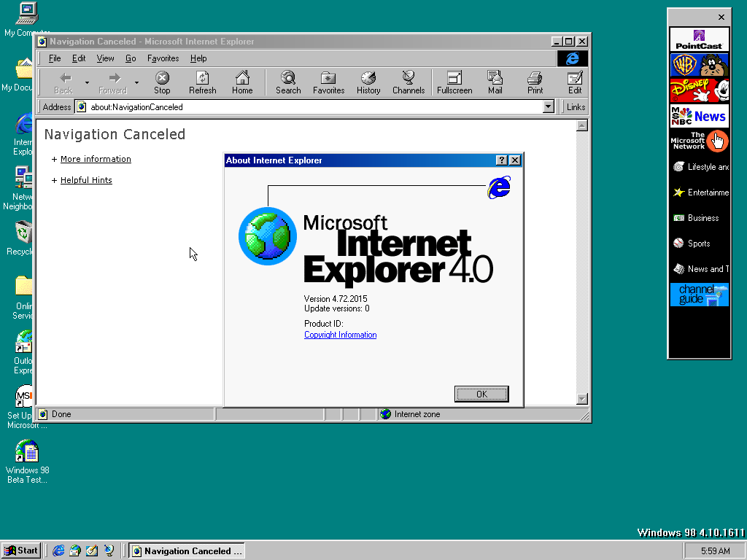The width and height of the screenshot is (747, 560).
Task: Open the Entertainment channel category
Action: (x=699, y=192)
